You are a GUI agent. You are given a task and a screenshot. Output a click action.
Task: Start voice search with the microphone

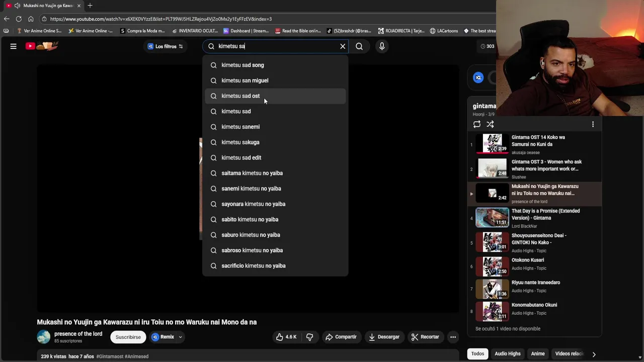[382, 46]
